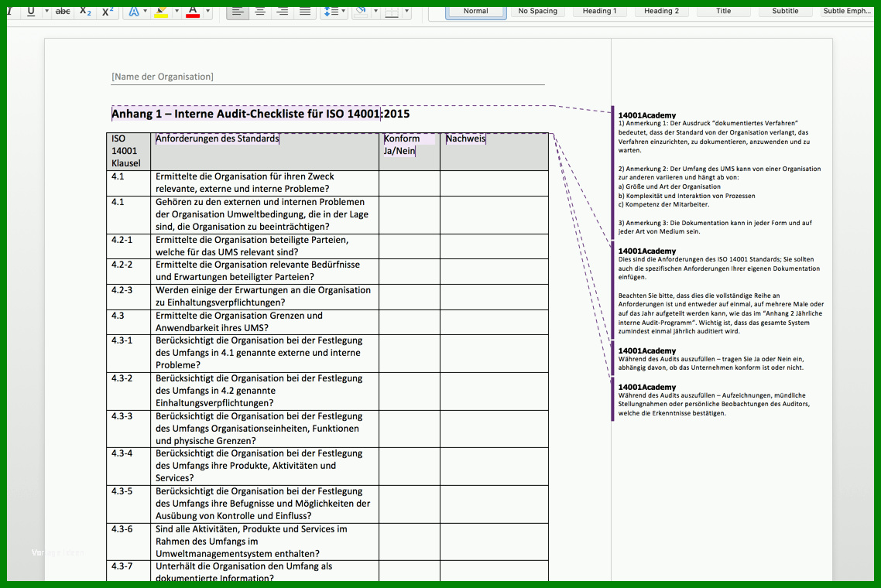Click clause cell '4.3-1'

[x=129, y=354]
